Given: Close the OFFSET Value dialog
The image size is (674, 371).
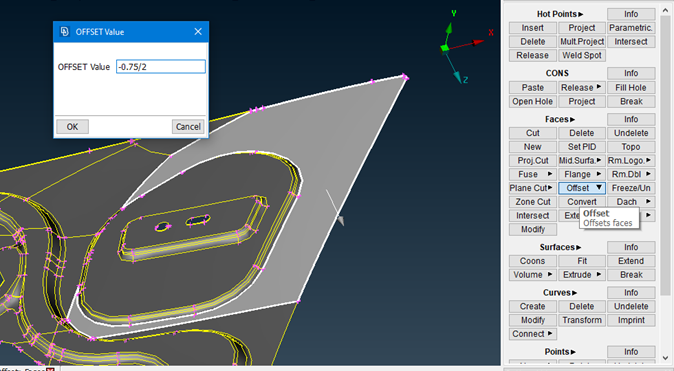Looking at the screenshot, I should tap(198, 32).
